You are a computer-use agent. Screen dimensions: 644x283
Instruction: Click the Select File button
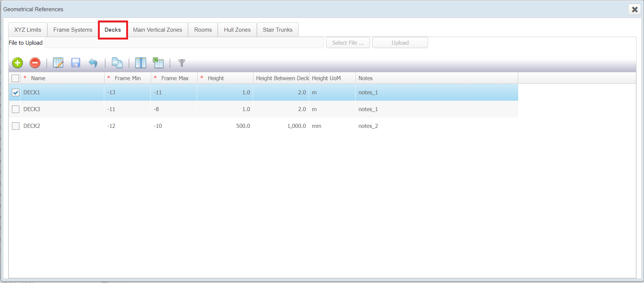348,43
